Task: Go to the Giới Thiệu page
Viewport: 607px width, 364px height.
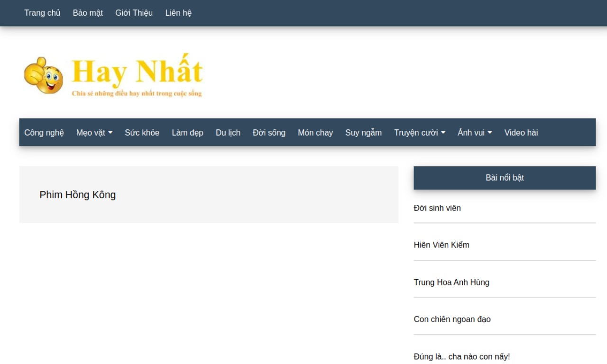Action: tap(134, 13)
